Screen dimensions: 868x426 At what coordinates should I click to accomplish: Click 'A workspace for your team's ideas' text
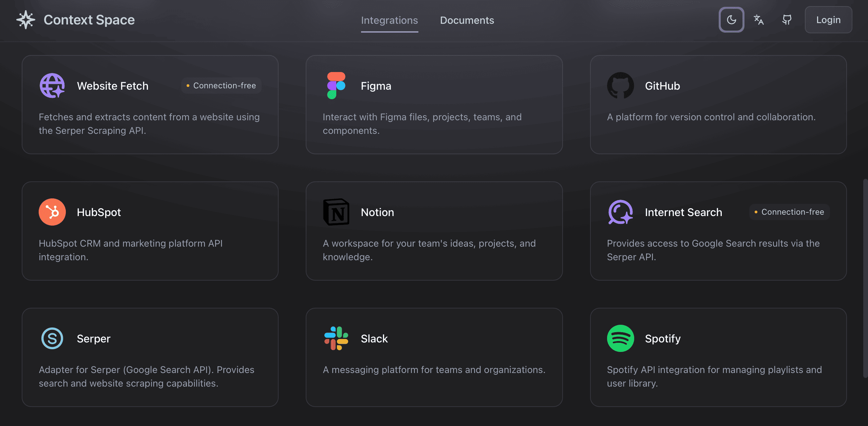(x=429, y=250)
